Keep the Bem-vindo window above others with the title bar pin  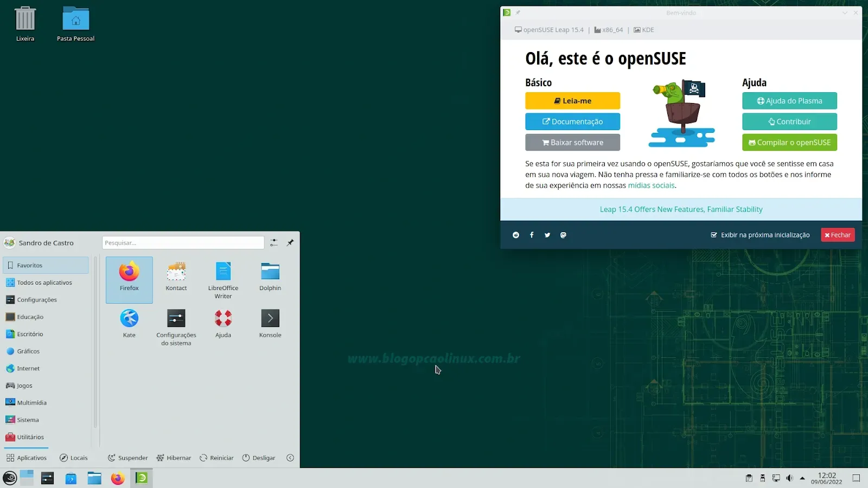[518, 12]
